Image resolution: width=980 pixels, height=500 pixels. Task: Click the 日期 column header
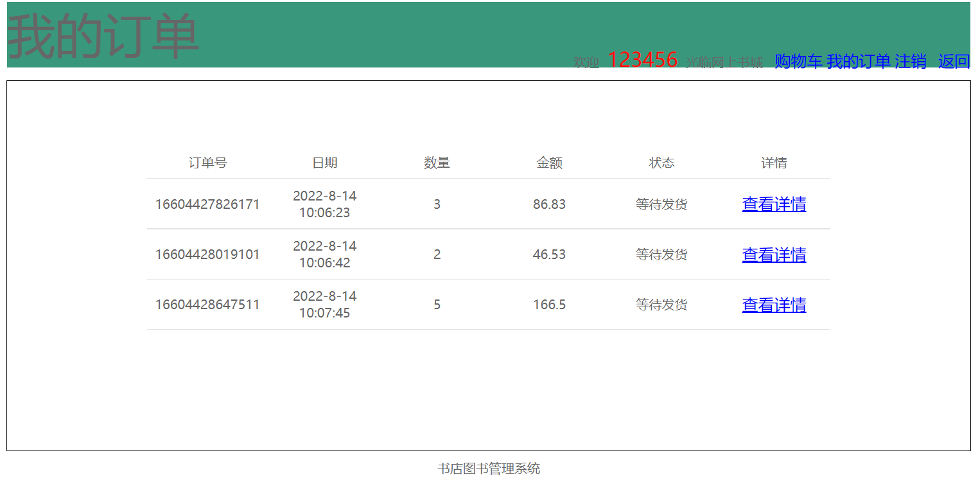pyautogui.click(x=325, y=163)
